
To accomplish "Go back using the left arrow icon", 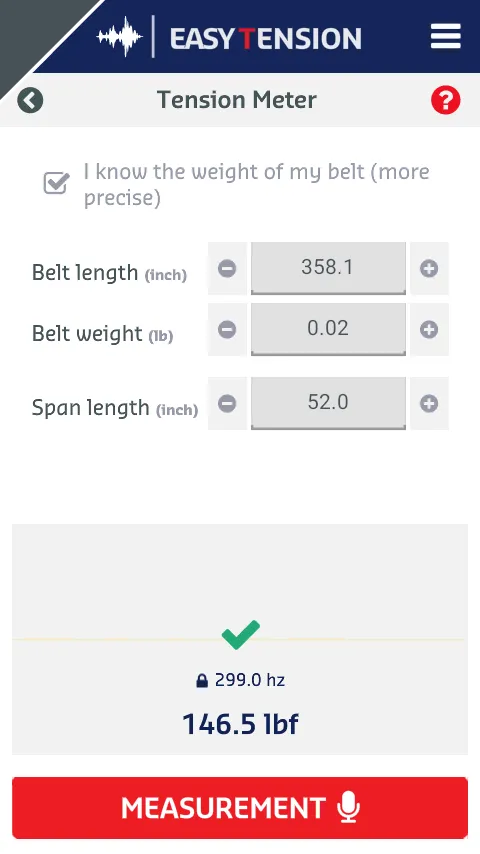I will 30,100.
